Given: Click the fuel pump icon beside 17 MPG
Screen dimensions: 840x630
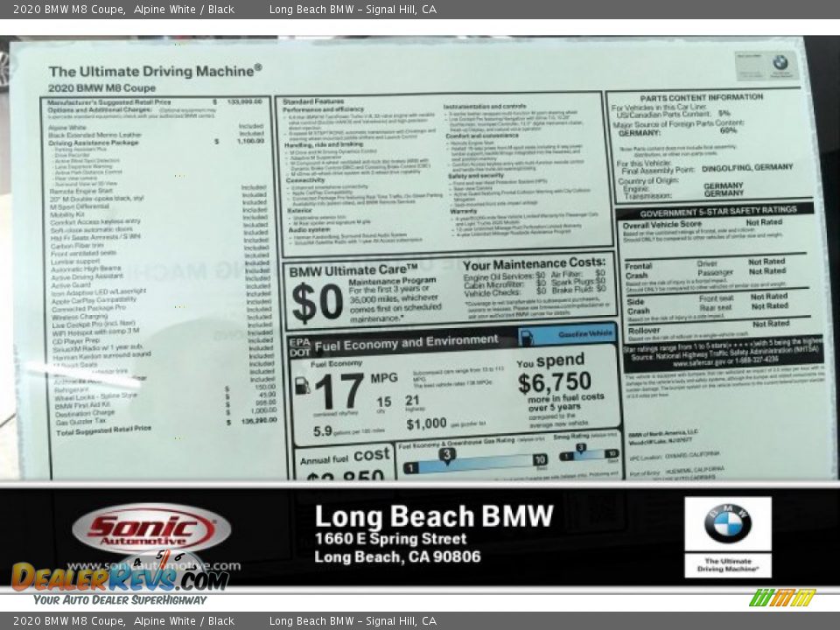Looking at the screenshot, I should click(x=302, y=385).
